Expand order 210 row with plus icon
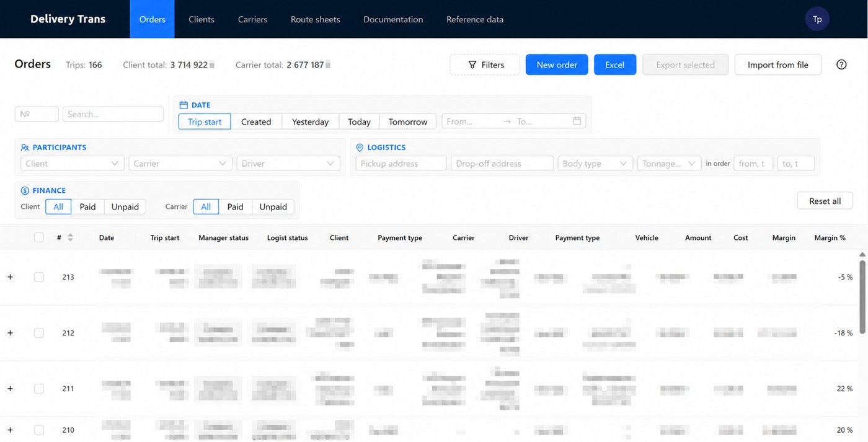Viewport: 868px width, 442px height. [10, 430]
